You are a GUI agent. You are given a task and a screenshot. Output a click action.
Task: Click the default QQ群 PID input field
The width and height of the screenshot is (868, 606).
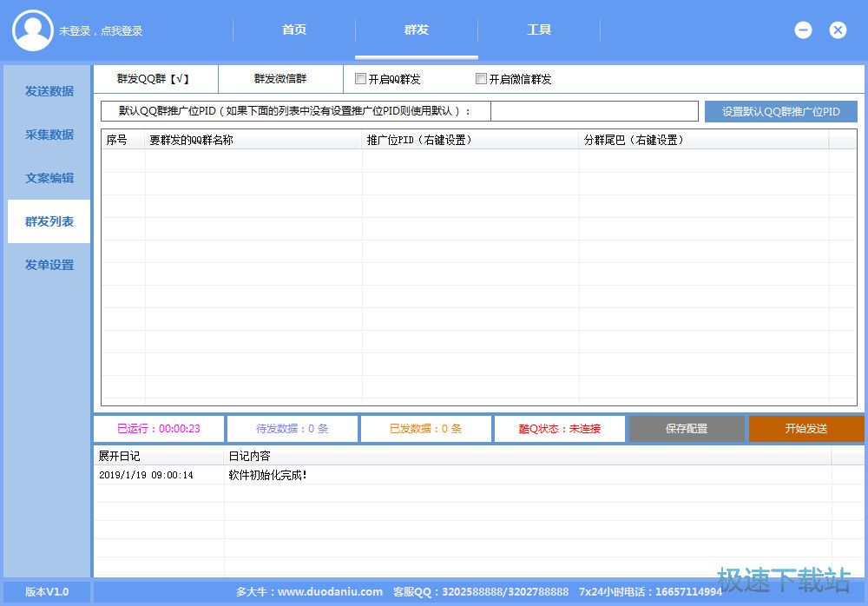pyautogui.click(x=594, y=112)
